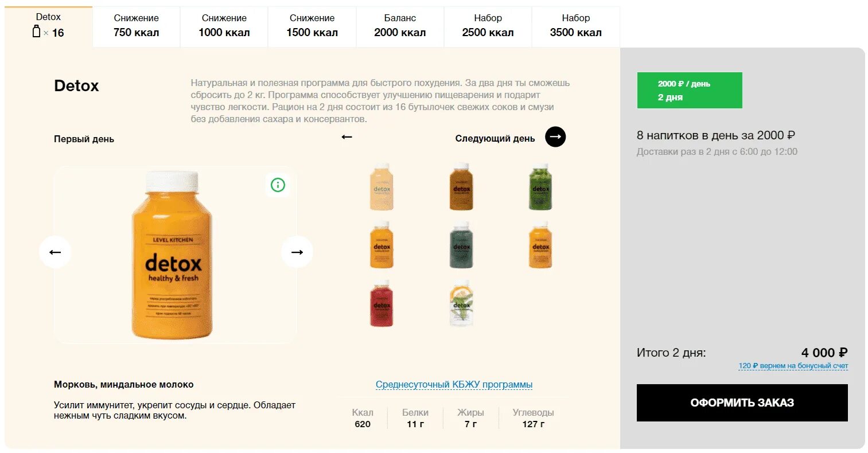Select the clear herbal detox bottle thumbnail
This screenshot has height=453, width=868.
(x=461, y=304)
